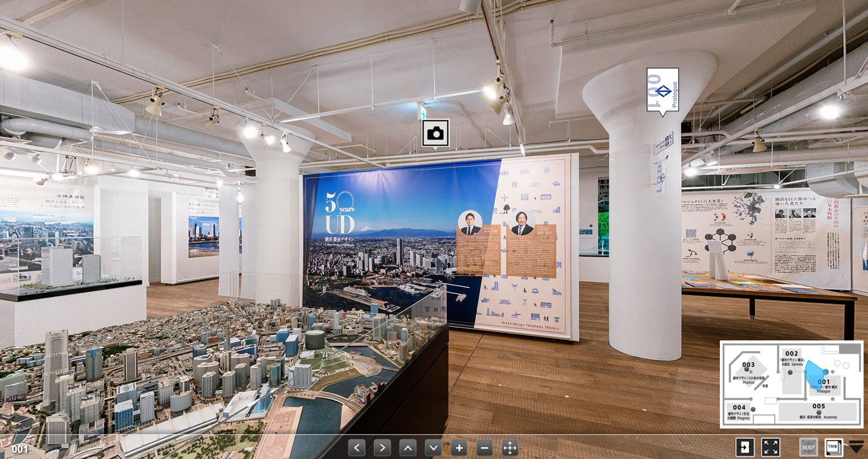Tilt view up with arrow button

pyautogui.click(x=408, y=447)
